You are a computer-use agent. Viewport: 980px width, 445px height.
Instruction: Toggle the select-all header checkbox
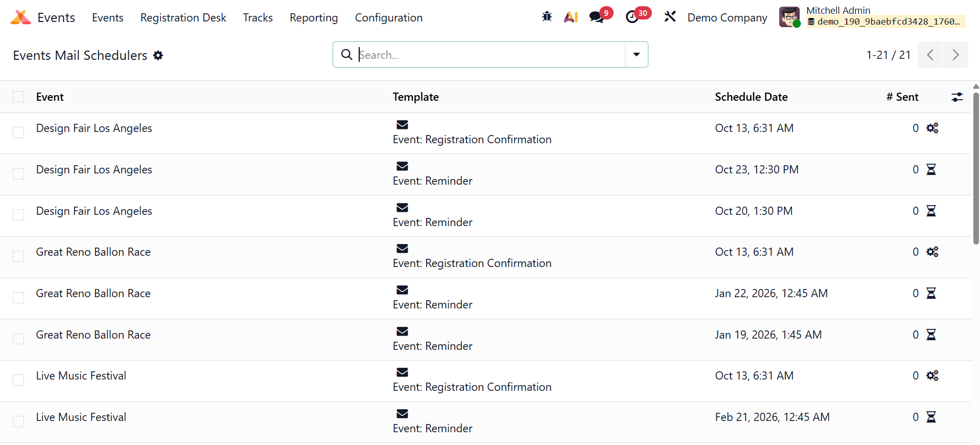[18, 97]
